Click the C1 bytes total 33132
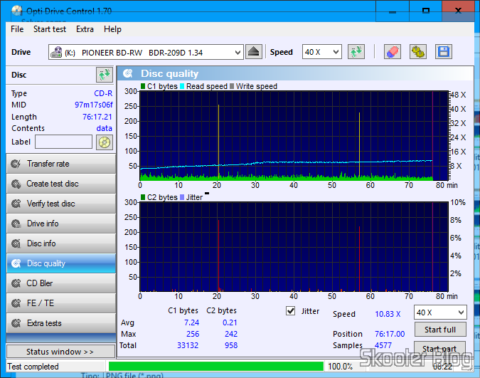This screenshot has height=378, width=480. point(188,345)
